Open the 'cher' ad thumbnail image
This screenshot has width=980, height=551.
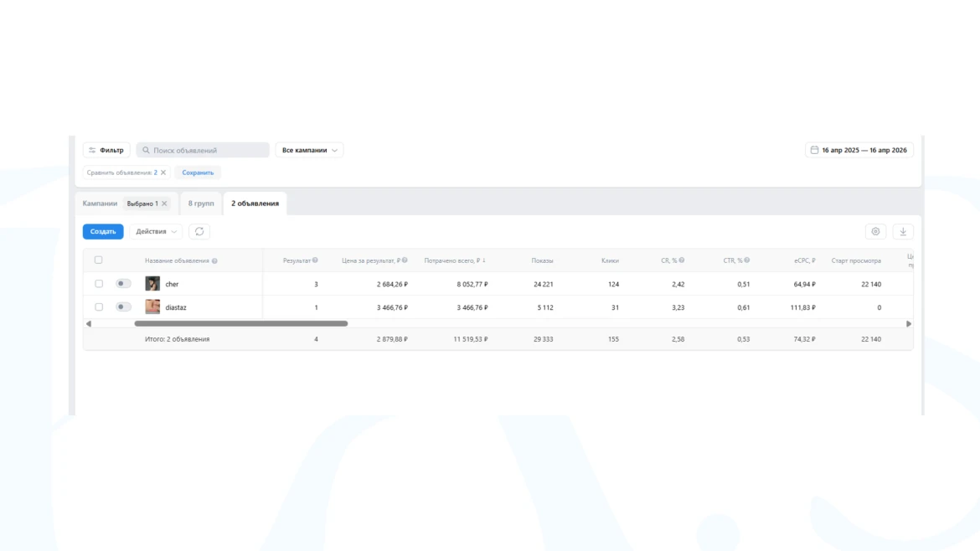coord(152,284)
